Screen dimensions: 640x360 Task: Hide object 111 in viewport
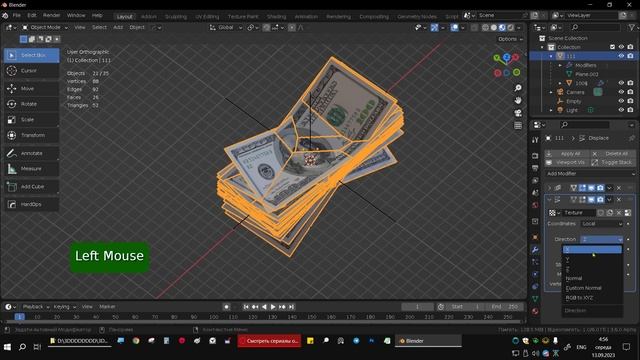click(621, 56)
